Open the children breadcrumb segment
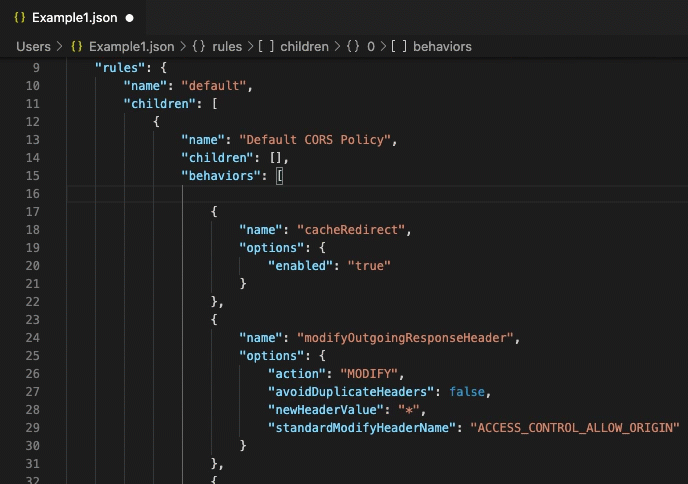 [x=304, y=47]
